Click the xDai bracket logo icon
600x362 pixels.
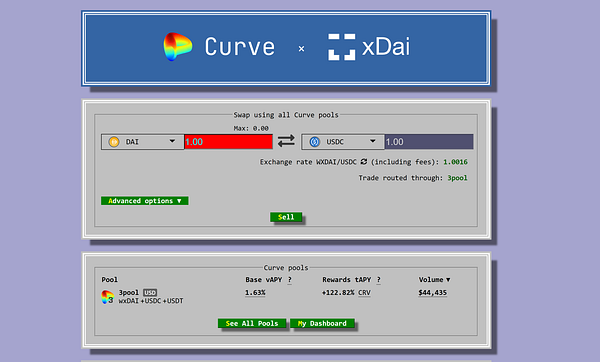(x=342, y=47)
